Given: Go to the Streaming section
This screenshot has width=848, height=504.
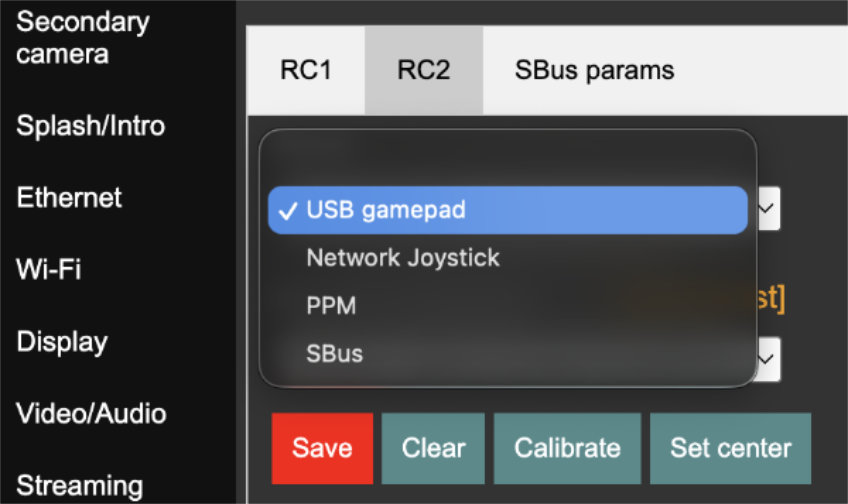Looking at the screenshot, I should coord(79,486).
